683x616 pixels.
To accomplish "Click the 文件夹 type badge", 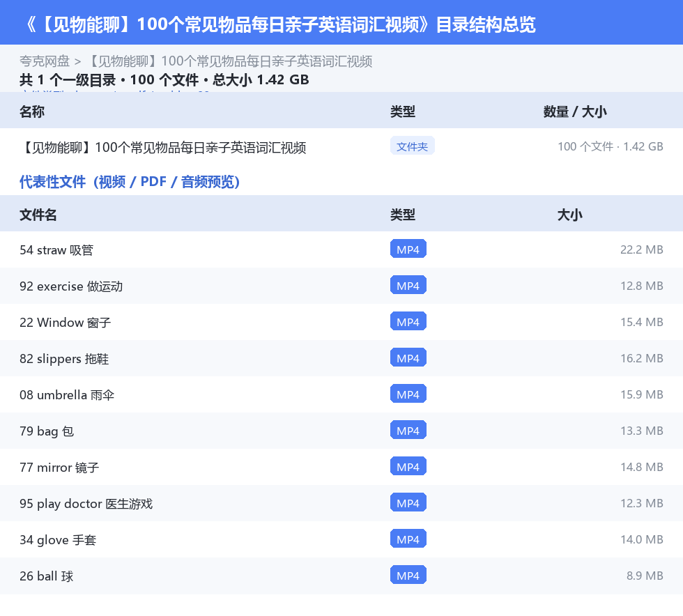I will [412, 146].
